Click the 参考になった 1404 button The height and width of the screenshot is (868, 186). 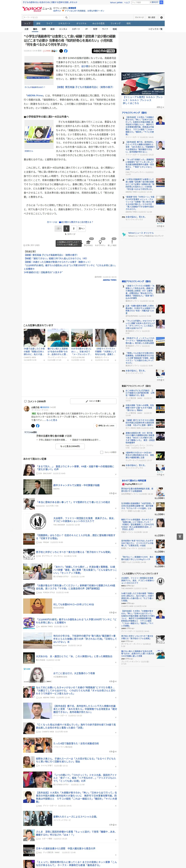[105, 426]
